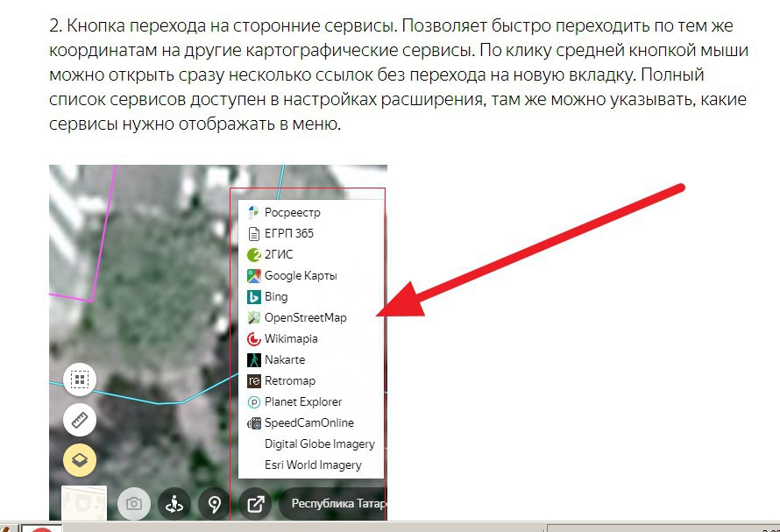The width and height of the screenshot is (780, 532).
Task: Open the street panorama pegman button
Action: (174, 504)
